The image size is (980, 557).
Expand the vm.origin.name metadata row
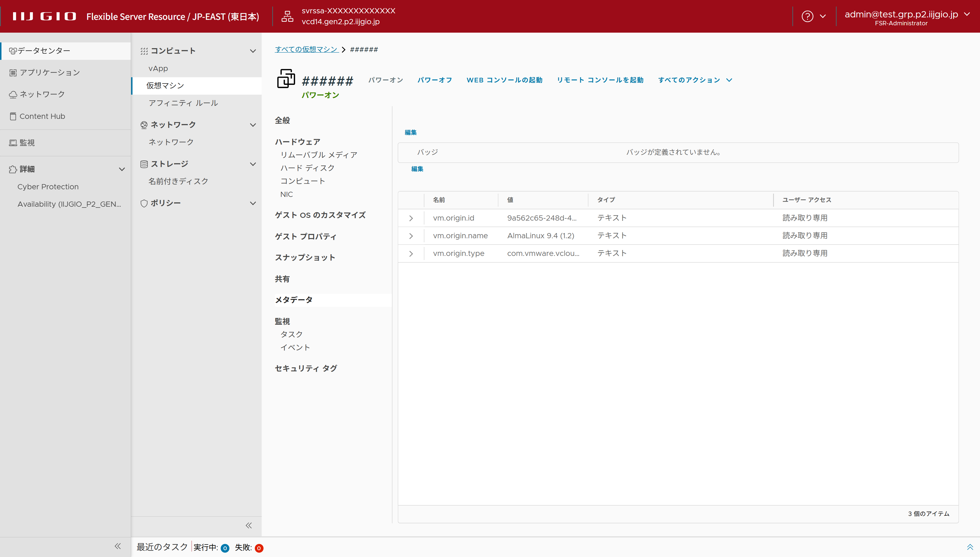tap(411, 236)
